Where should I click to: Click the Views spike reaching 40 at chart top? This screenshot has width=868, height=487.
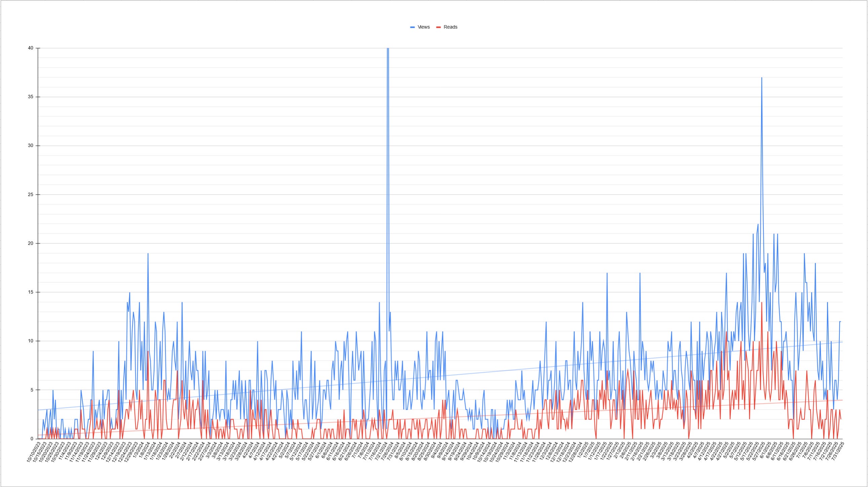[x=388, y=49]
